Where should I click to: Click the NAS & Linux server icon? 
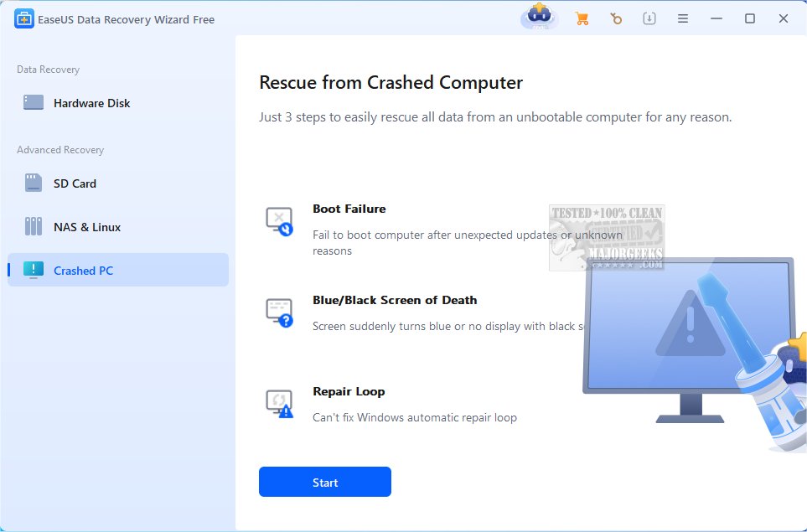tap(34, 226)
